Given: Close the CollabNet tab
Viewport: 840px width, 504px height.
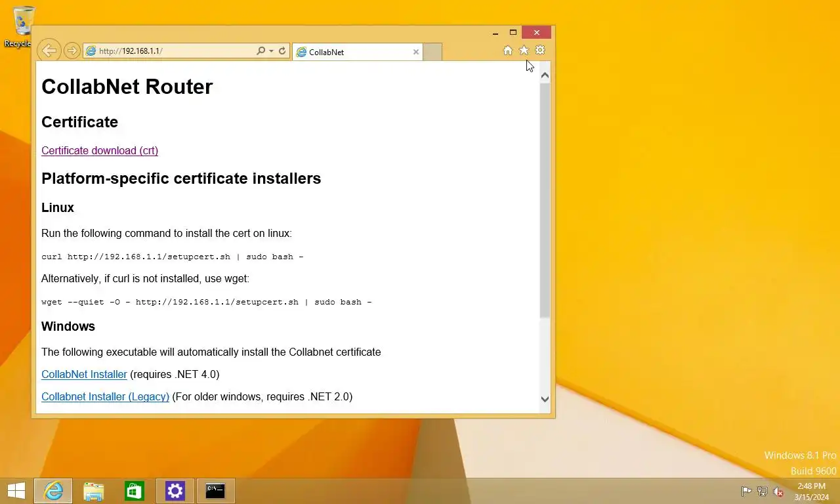Looking at the screenshot, I should pyautogui.click(x=416, y=52).
